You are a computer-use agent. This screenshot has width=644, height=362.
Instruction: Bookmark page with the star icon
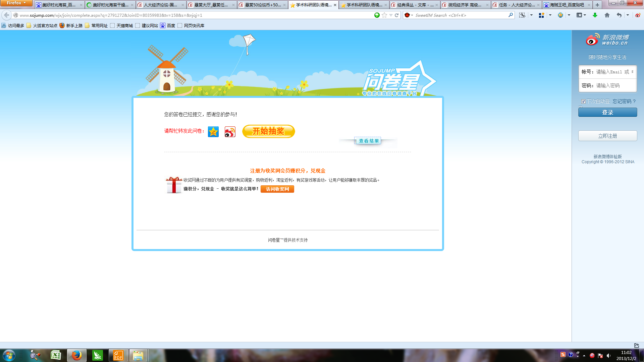[384, 15]
